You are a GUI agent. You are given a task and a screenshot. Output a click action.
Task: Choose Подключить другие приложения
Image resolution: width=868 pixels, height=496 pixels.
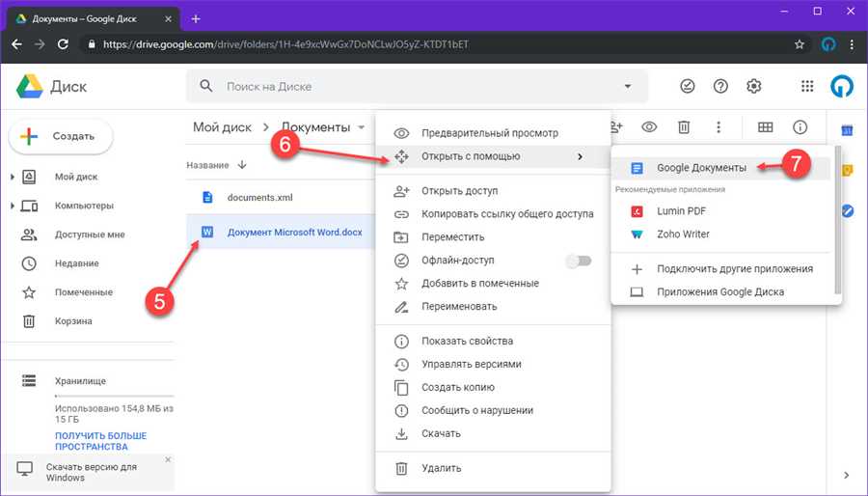tap(721, 269)
